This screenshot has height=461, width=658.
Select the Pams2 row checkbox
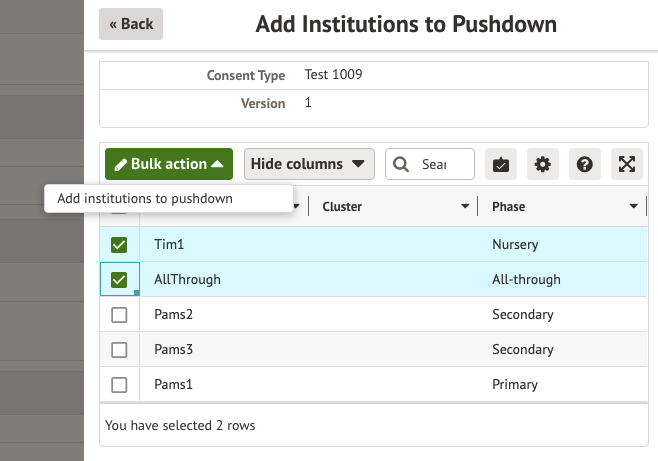[119, 315]
